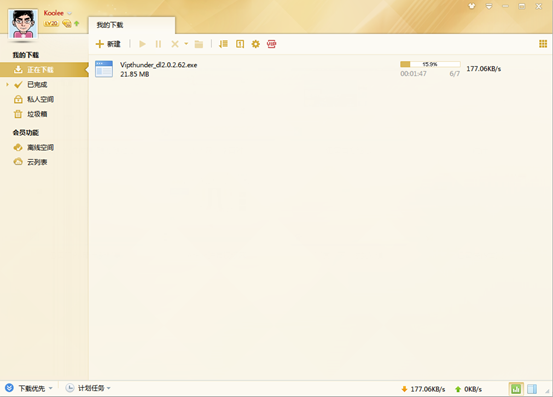The image size is (553, 397).
Task: Click the 会员功能 sidebar heading
Action: coord(26,133)
